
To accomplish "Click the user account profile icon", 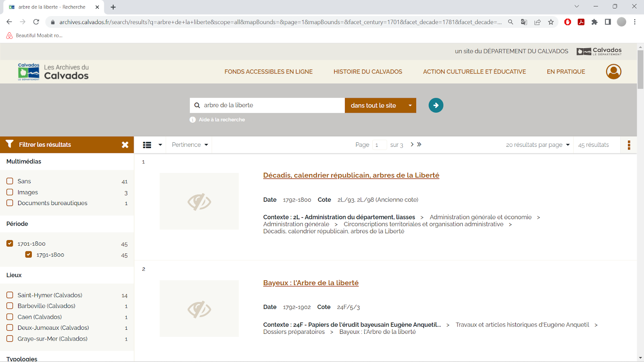I will point(613,72).
